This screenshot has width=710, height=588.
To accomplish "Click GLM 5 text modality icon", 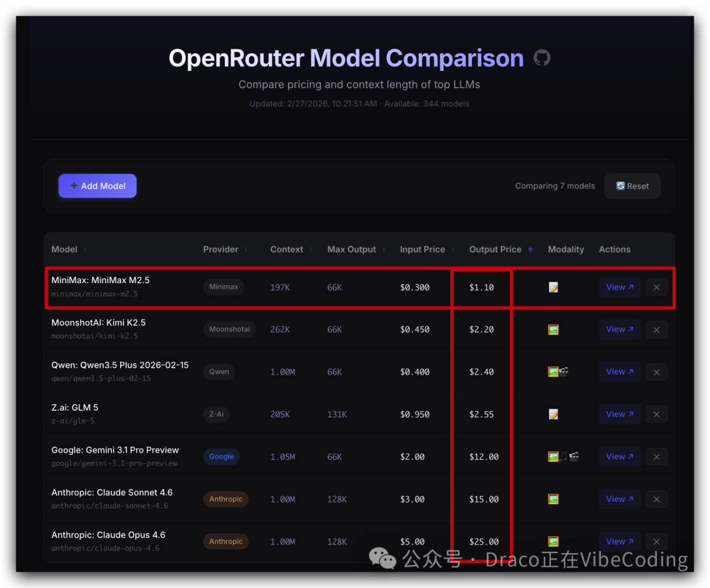I will (x=554, y=414).
